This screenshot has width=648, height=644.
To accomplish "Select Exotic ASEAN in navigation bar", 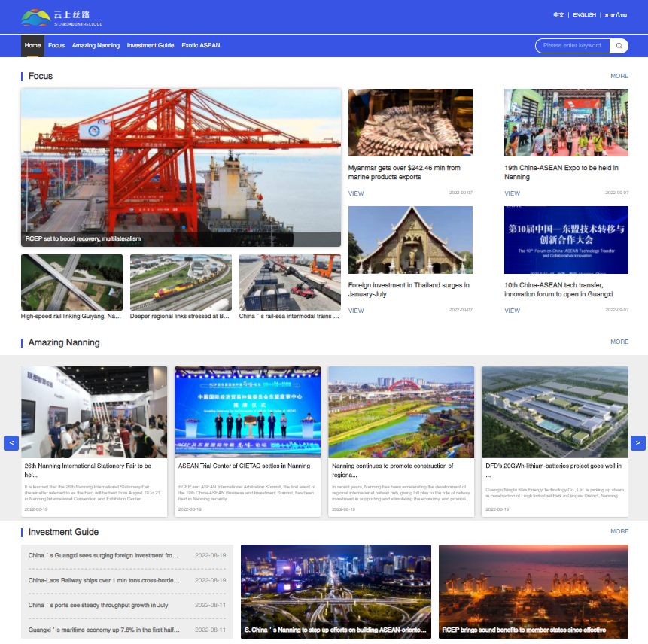I will click(x=201, y=46).
